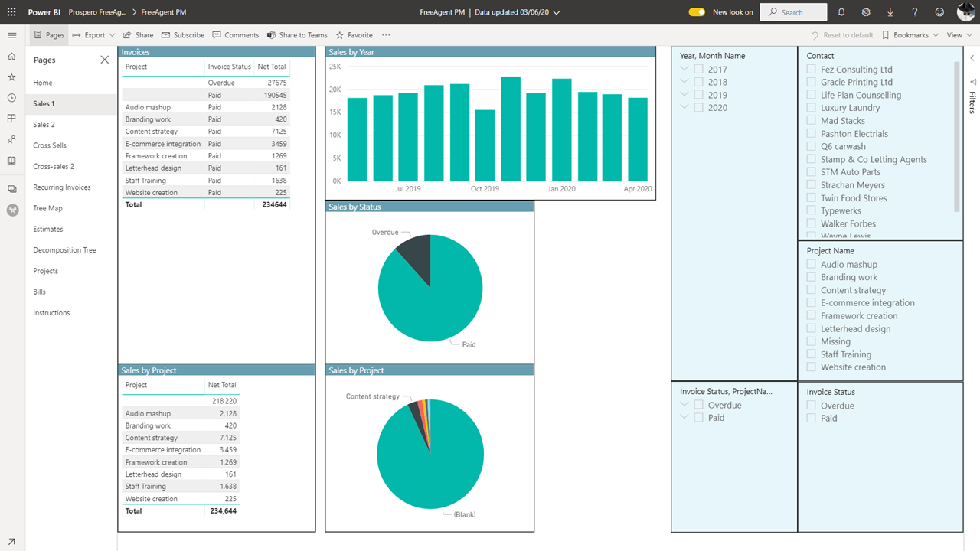Open the settings gear icon

[866, 12]
